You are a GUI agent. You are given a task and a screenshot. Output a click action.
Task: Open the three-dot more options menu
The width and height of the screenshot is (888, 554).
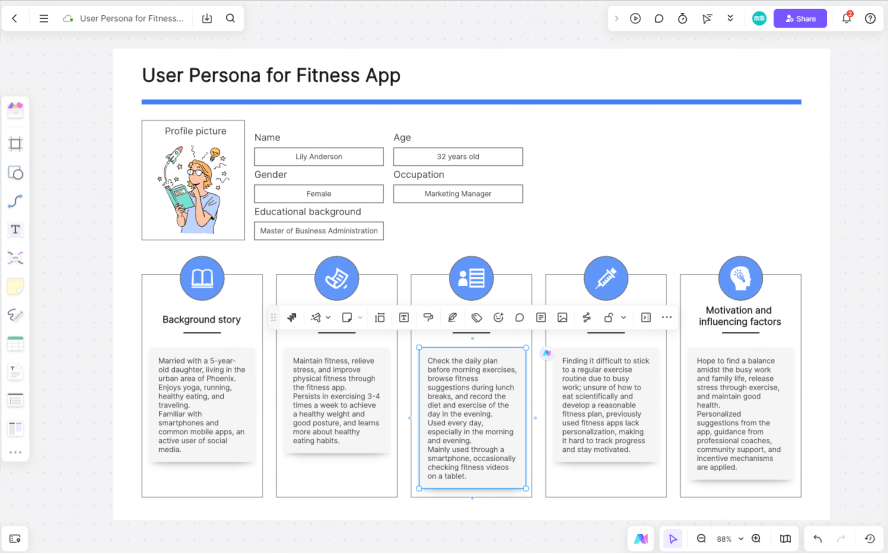[x=667, y=317]
